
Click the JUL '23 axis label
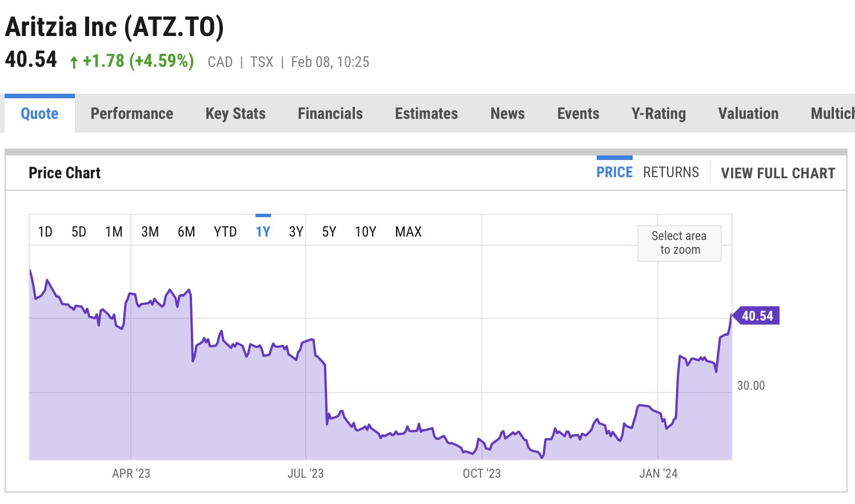306,474
